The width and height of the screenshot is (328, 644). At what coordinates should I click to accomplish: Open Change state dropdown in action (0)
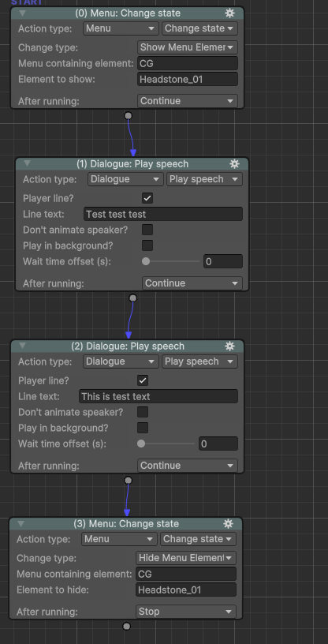(199, 28)
